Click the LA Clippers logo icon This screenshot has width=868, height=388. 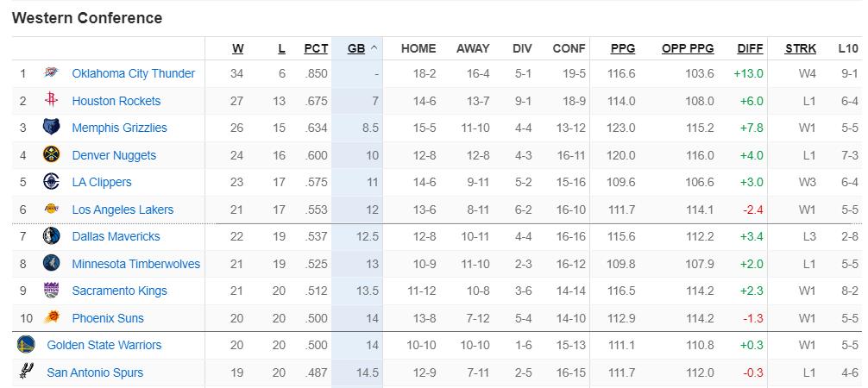pos(51,183)
